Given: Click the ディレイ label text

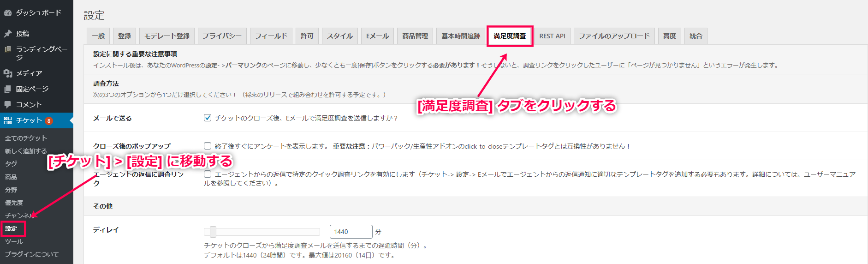Looking at the screenshot, I should [x=106, y=229].
